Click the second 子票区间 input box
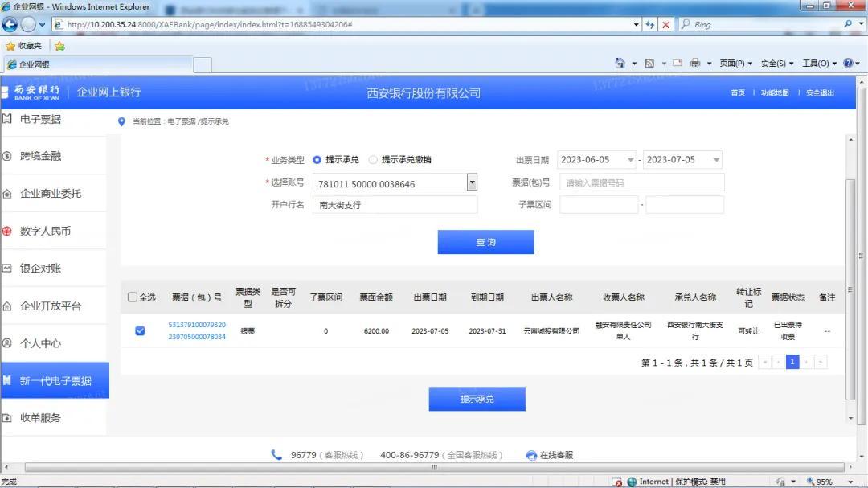 tap(684, 204)
